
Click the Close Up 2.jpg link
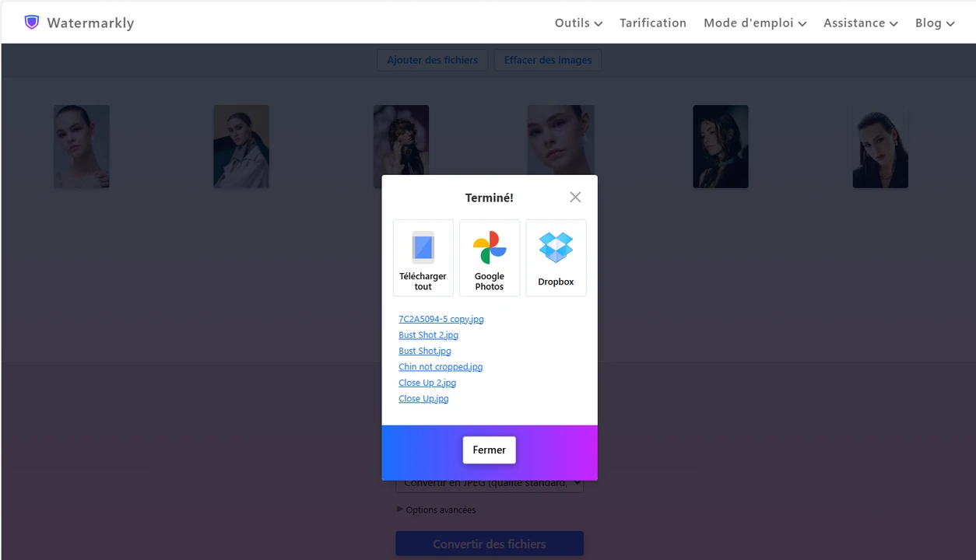click(x=427, y=383)
